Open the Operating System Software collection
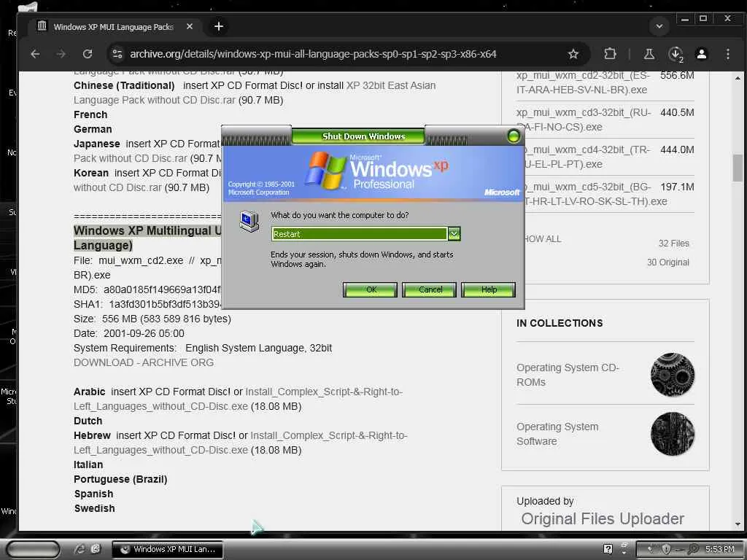 click(x=557, y=434)
